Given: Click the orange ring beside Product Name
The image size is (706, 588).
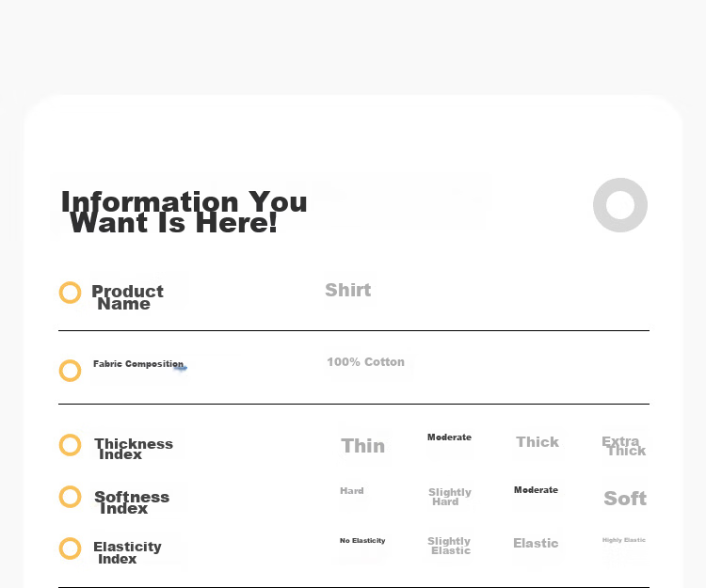Looking at the screenshot, I should (x=71, y=293).
